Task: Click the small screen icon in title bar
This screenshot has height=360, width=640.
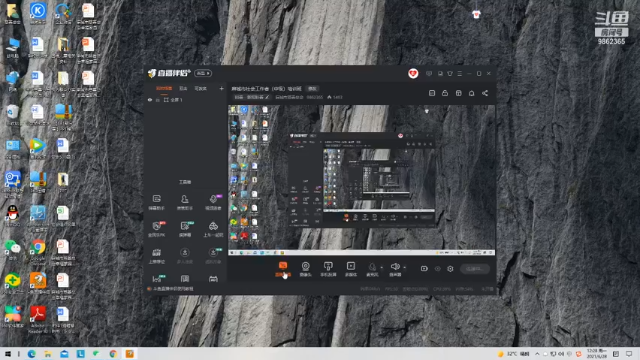Action: click(440, 73)
